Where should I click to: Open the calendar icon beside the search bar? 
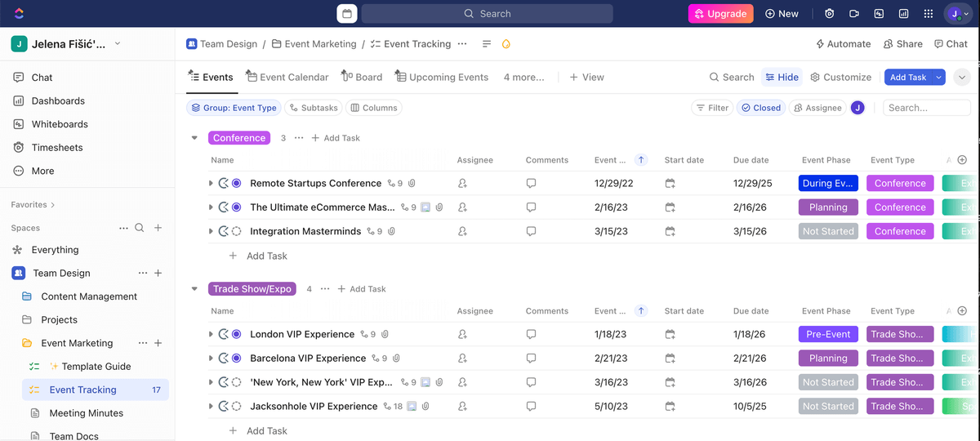[x=347, y=14]
